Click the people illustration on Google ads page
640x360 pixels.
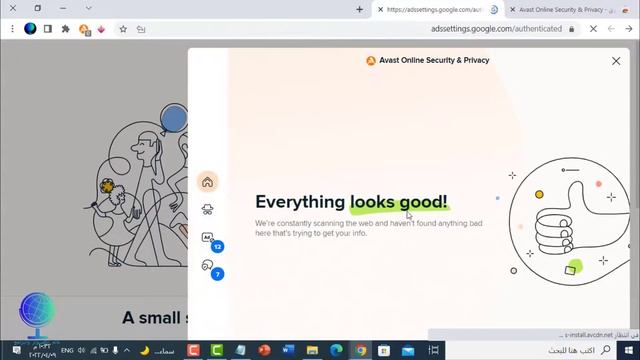[137, 186]
